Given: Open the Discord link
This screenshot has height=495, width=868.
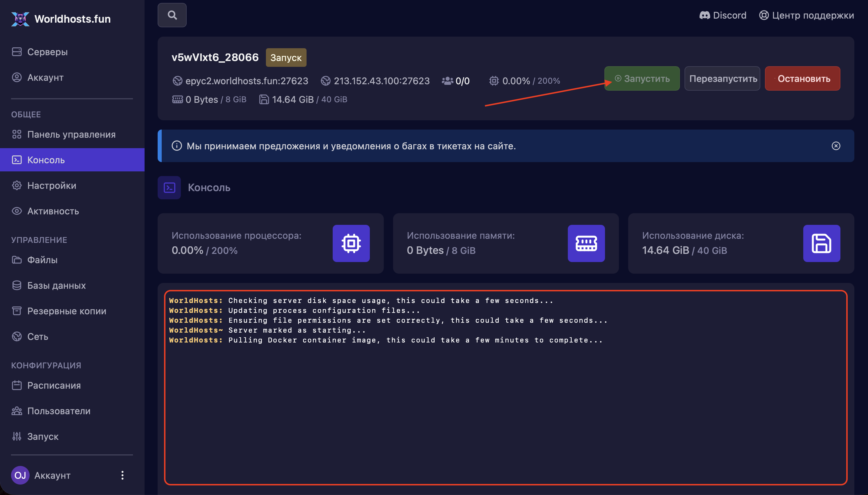Looking at the screenshot, I should pos(723,15).
